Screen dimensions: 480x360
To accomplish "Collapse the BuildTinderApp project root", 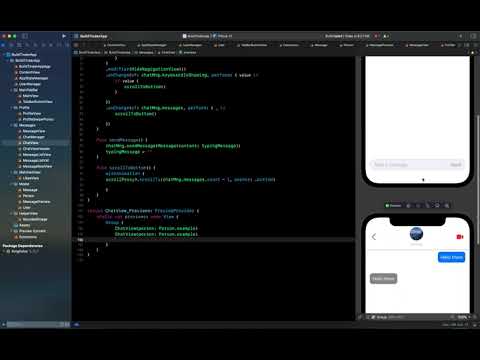I will (4, 55).
